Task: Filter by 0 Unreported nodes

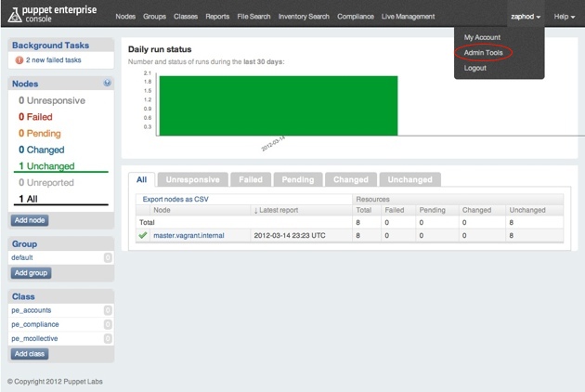Action: pos(46,183)
